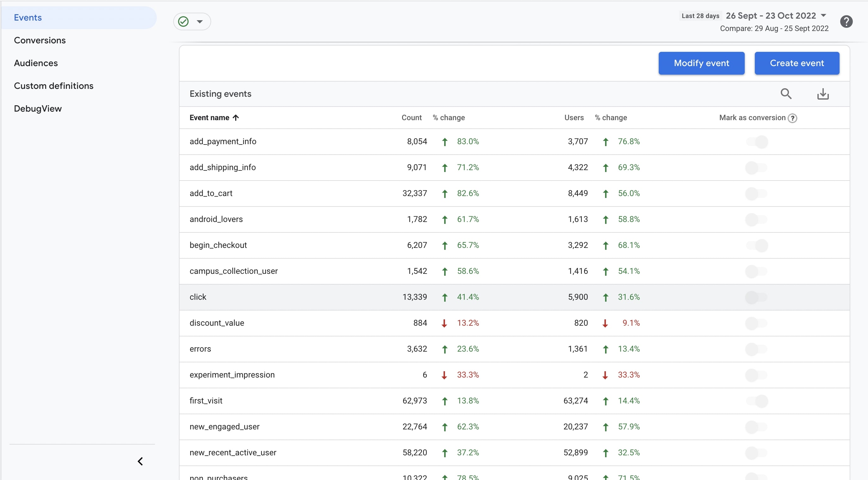
Task: Click the add_payment_info event name
Action: coord(223,142)
